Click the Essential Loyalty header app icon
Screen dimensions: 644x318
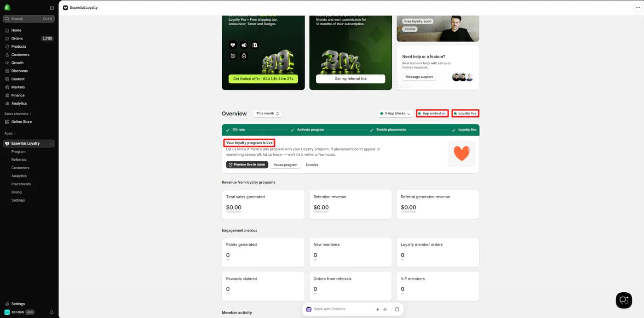pyautogui.click(x=65, y=8)
